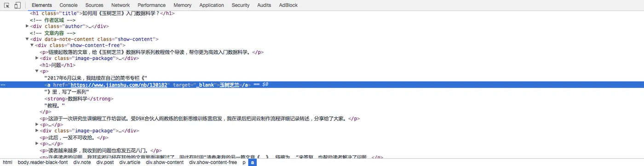Select body.reader-black-font in breadcrumb

pyautogui.click(x=43, y=162)
